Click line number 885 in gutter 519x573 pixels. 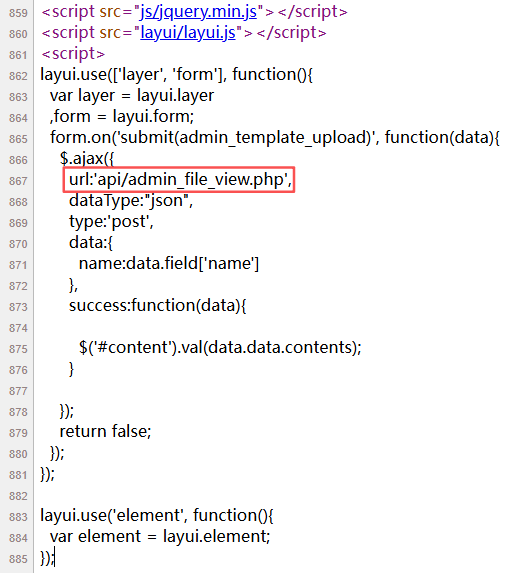18,559
